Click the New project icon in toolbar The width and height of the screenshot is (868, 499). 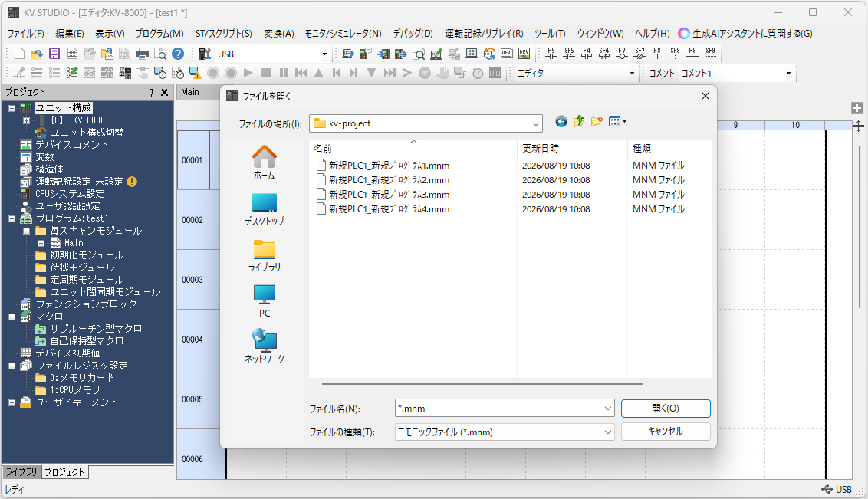[x=19, y=54]
